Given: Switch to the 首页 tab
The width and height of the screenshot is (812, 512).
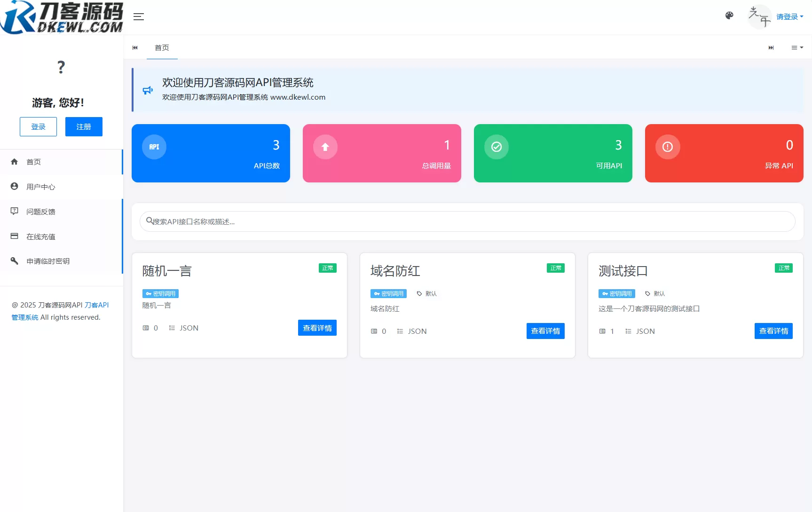Looking at the screenshot, I should click(x=162, y=47).
